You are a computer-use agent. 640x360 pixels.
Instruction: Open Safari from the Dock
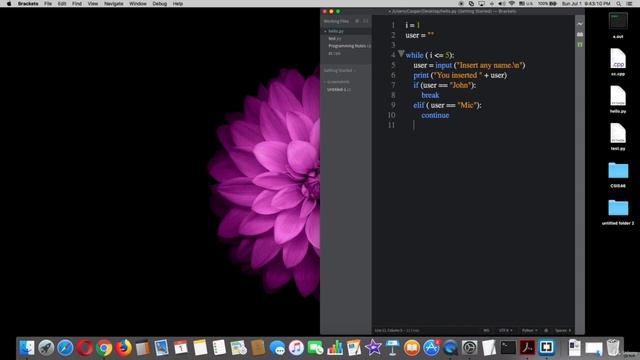[65, 348]
